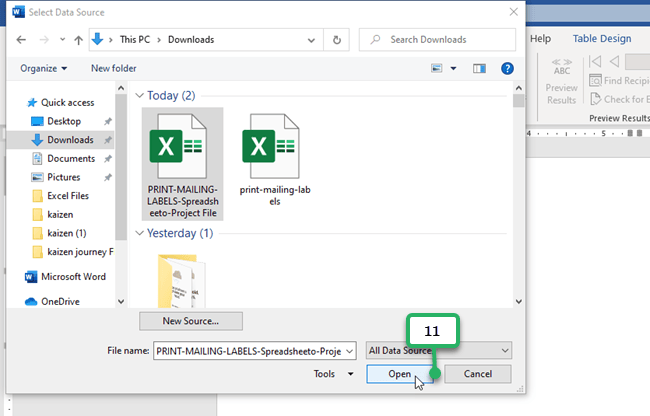
Task: Click the file list down scroll arrow
Action: pos(519,301)
